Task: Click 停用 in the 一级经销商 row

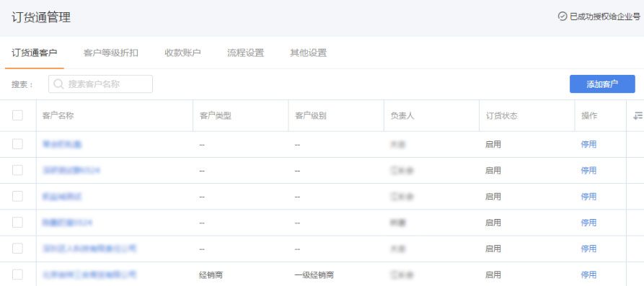Action: pyautogui.click(x=588, y=274)
